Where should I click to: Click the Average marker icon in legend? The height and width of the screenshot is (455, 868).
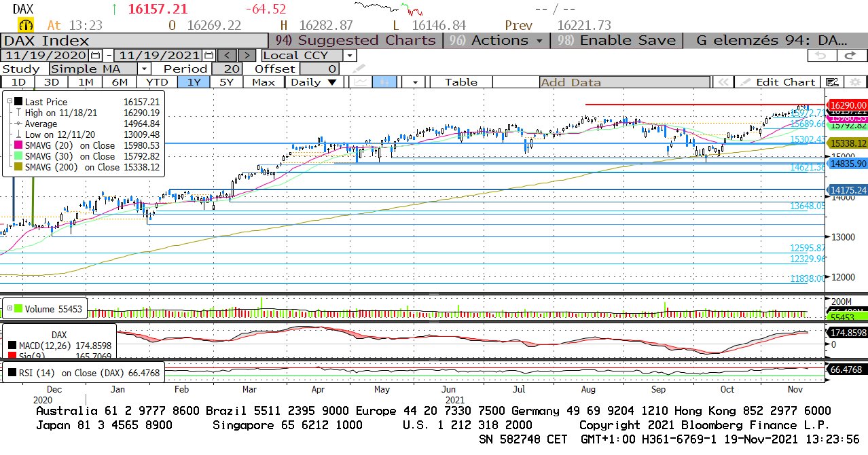pos(18,124)
